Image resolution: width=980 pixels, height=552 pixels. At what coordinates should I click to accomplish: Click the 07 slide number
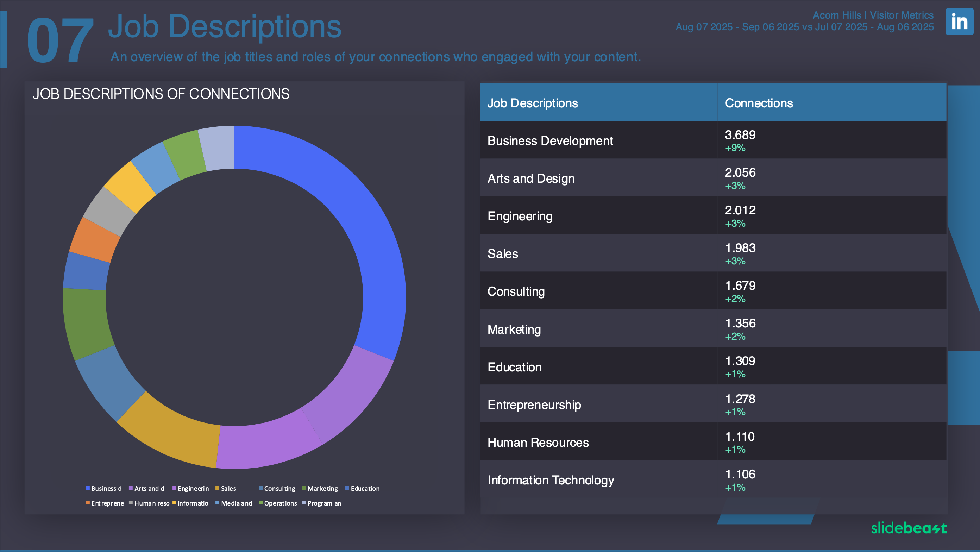click(60, 40)
